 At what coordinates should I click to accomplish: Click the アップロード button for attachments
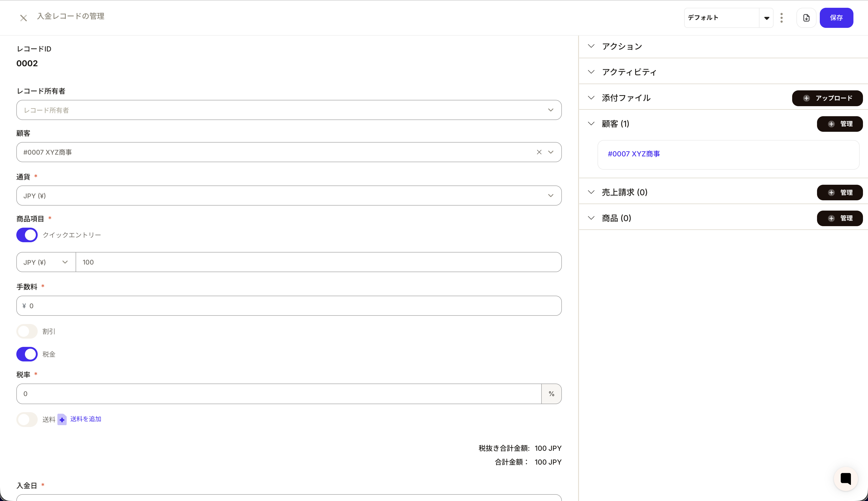pyautogui.click(x=827, y=98)
